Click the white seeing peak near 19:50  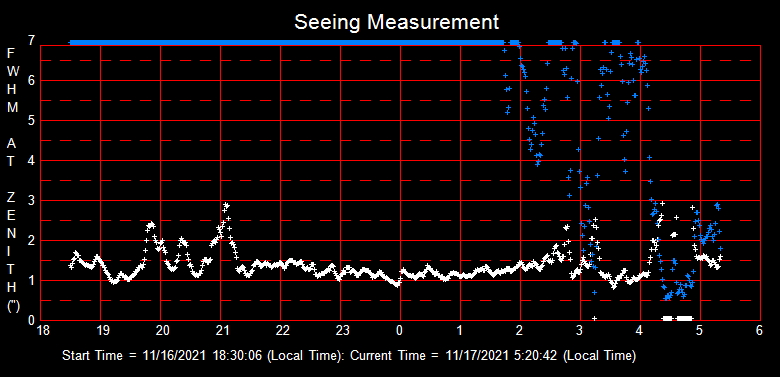tap(150, 225)
